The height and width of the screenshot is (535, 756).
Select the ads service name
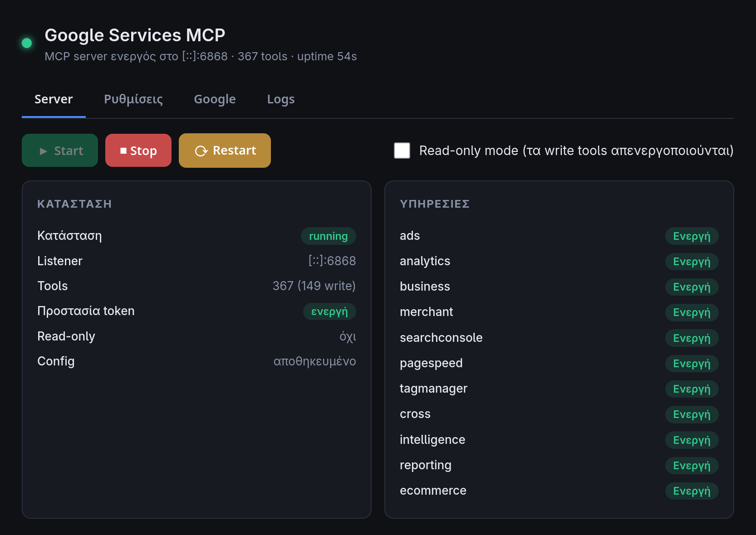point(410,236)
